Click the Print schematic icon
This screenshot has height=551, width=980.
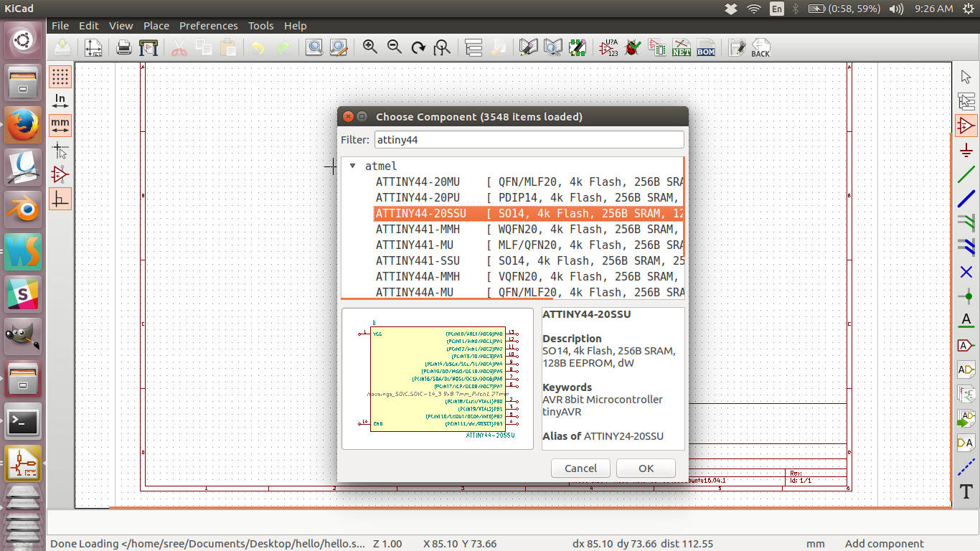(x=124, y=48)
